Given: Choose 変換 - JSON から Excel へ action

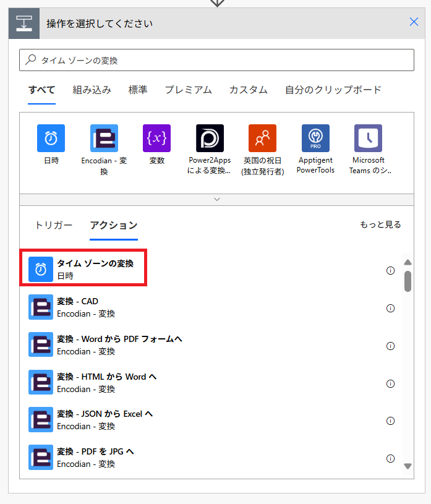Looking at the screenshot, I should coord(105,419).
